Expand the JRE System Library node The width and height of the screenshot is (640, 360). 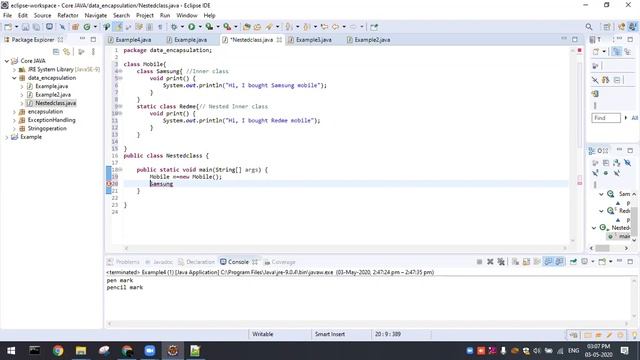(x=14, y=69)
